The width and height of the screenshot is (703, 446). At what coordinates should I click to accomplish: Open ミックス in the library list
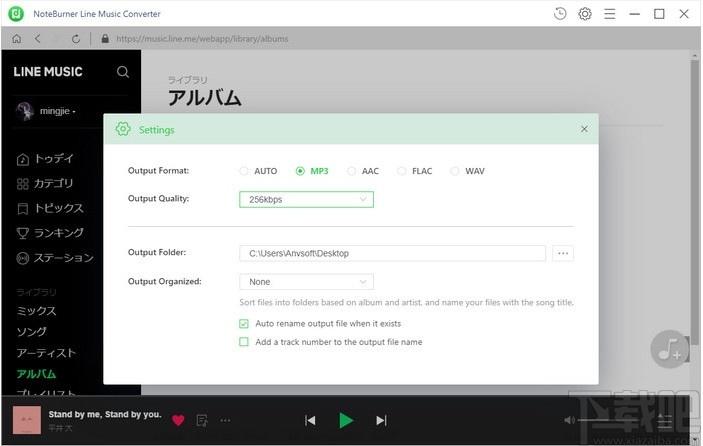(x=36, y=311)
